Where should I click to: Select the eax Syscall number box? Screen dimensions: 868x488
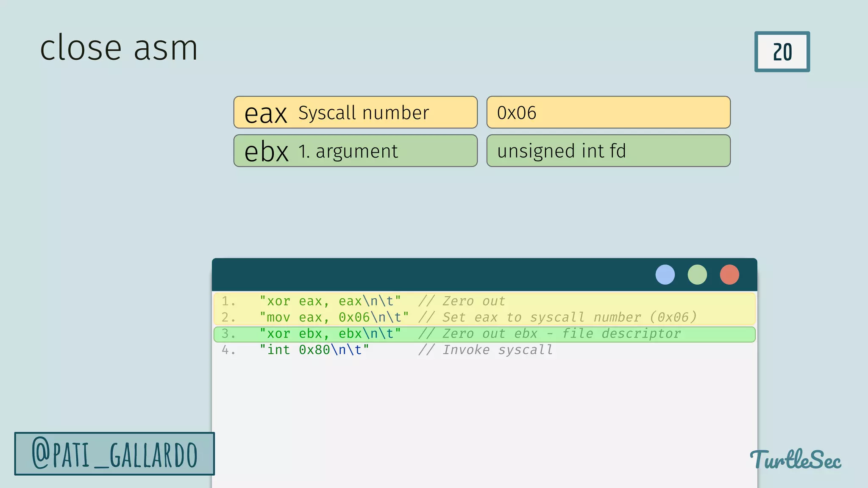tap(355, 112)
